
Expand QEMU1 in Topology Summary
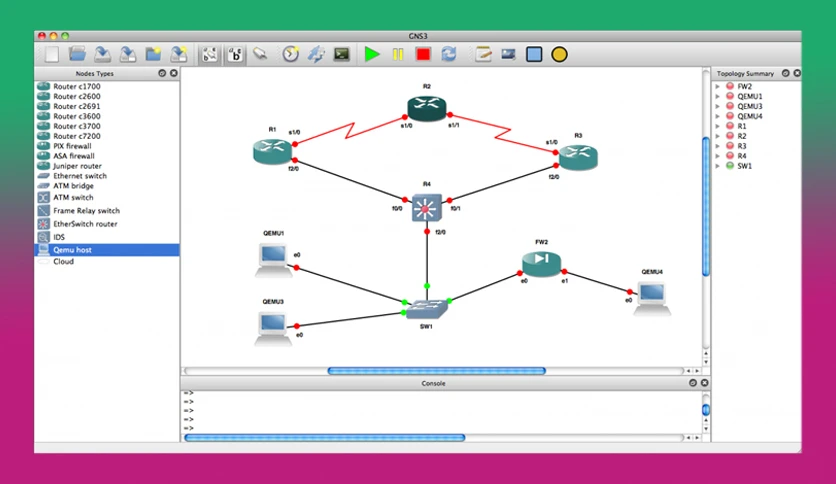718,96
